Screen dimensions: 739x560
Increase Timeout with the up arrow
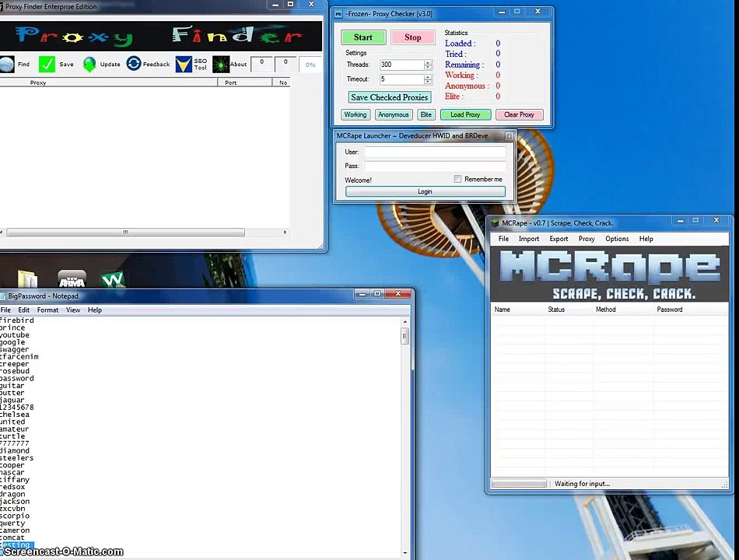point(428,76)
